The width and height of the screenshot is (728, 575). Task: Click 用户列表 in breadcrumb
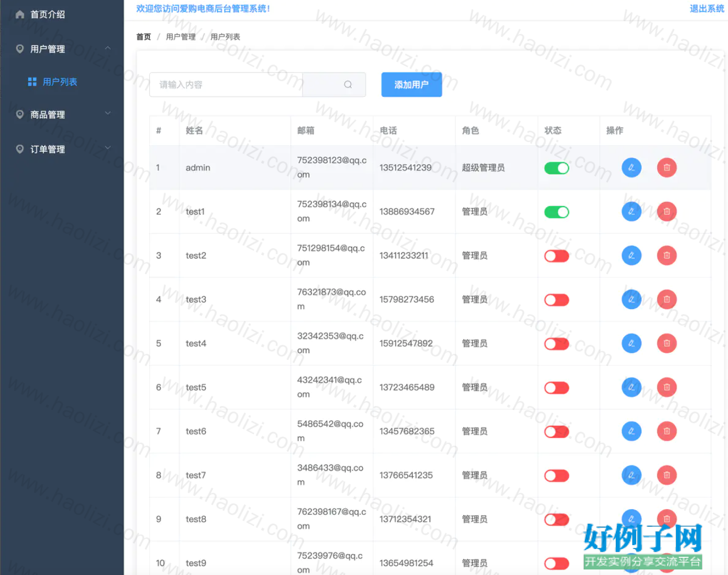tap(225, 36)
